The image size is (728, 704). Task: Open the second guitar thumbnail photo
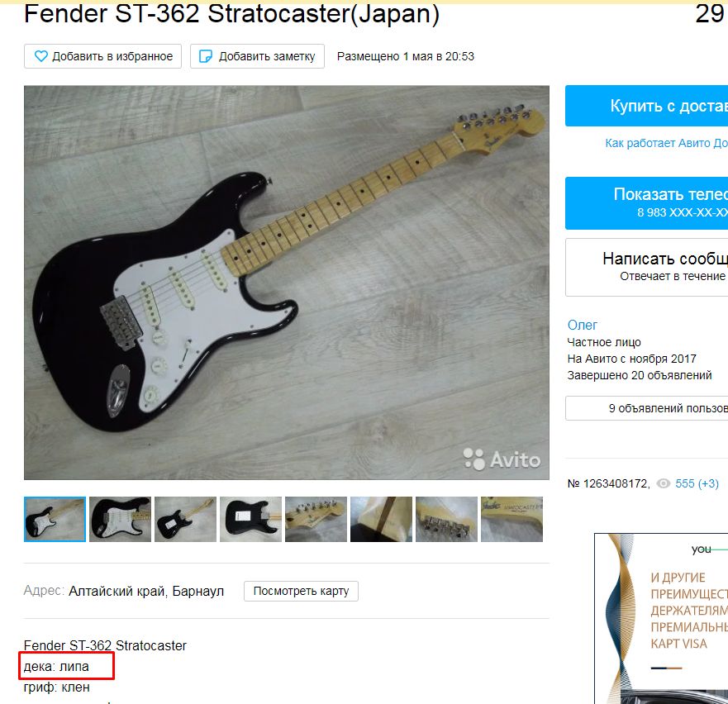pos(121,519)
